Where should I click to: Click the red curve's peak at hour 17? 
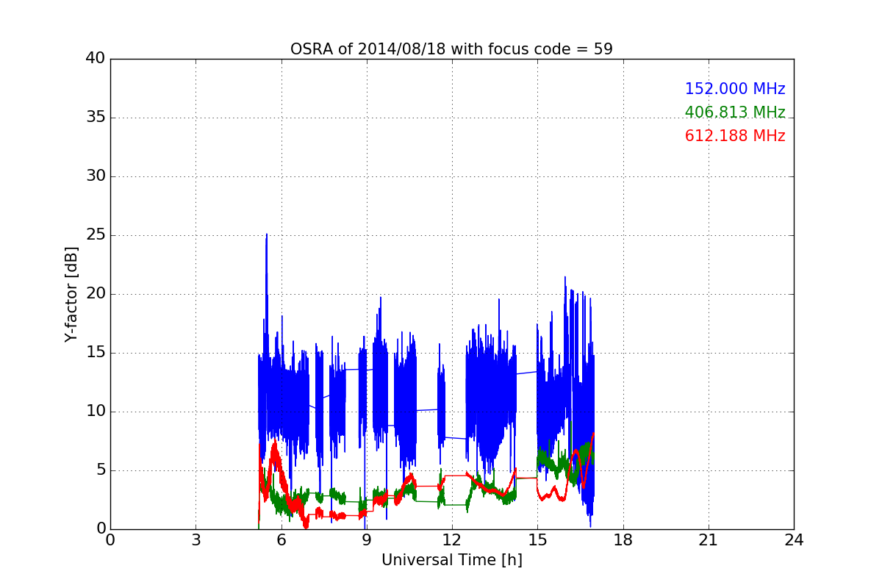pyautogui.click(x=593, y=434)
